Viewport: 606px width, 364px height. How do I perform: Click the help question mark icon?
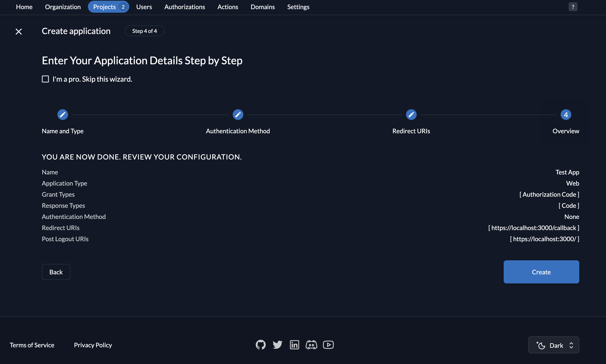click(573, 7)
